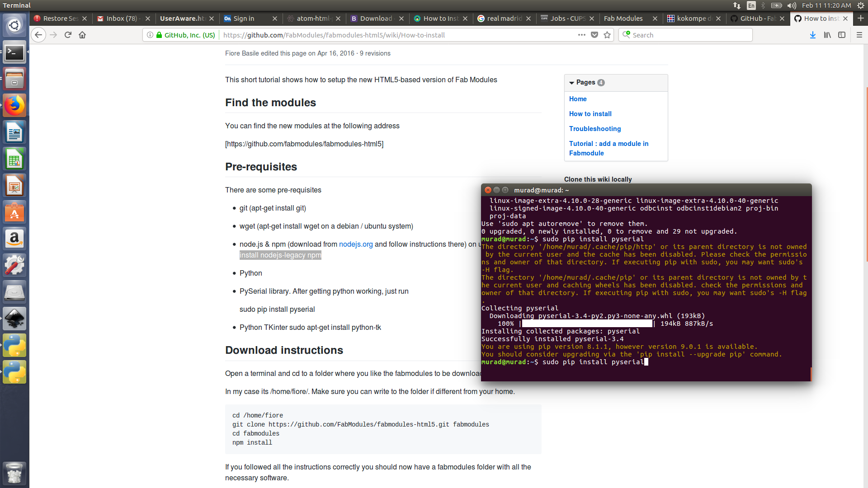Open Inkscape from the launcher
This screenshot has height=488, width=868.
coord(14,319)
